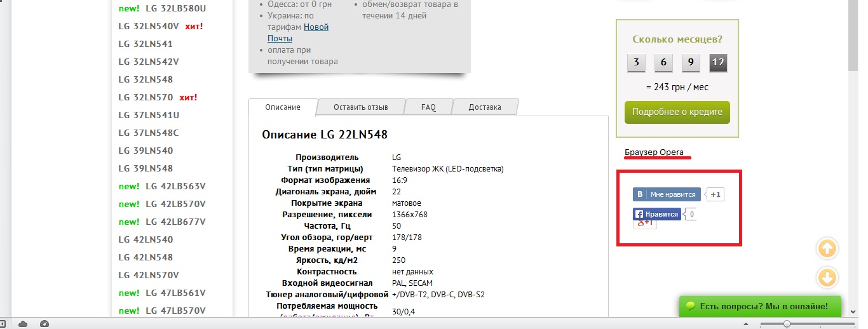Click the scroll-to-top orange arrow icon
This screenshot has width=868, height=329.
coord(827,249)
